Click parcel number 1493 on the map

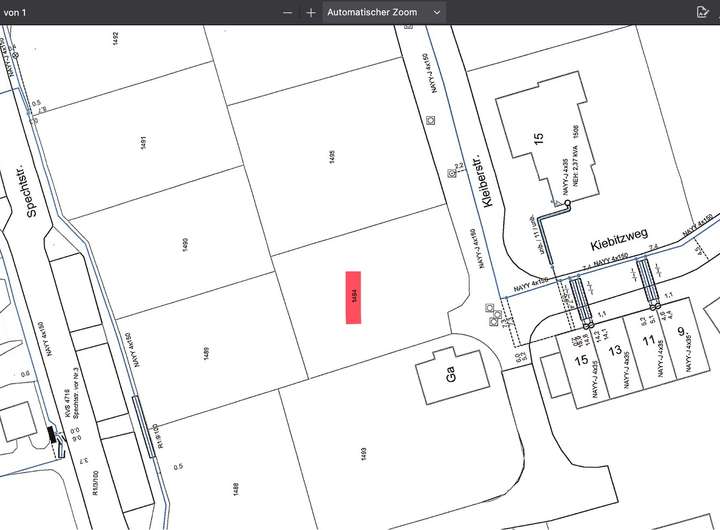362,455
